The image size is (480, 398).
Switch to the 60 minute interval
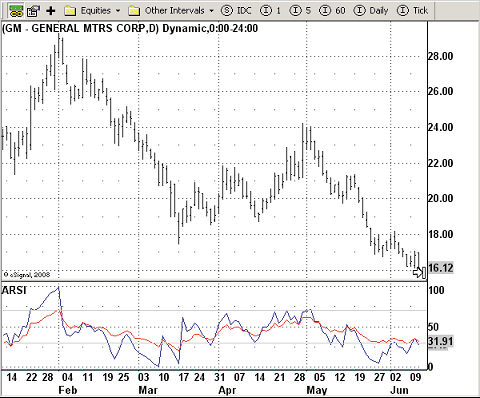[332, 11]
